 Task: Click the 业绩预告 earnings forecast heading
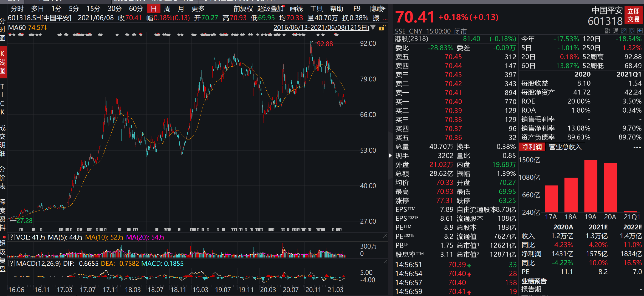(x=534, y=281)
